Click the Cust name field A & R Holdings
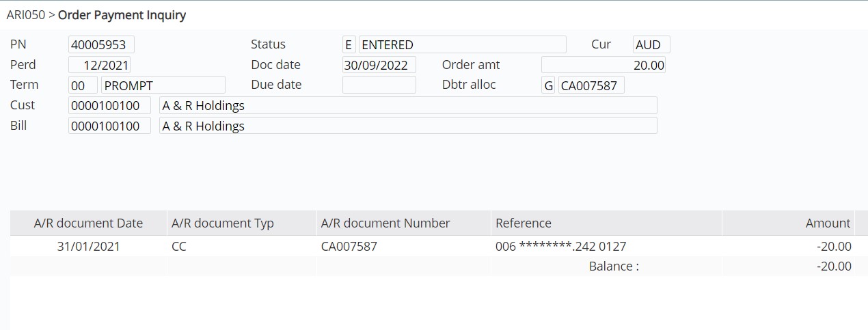868x330 pixels. (x=407, y=106)
